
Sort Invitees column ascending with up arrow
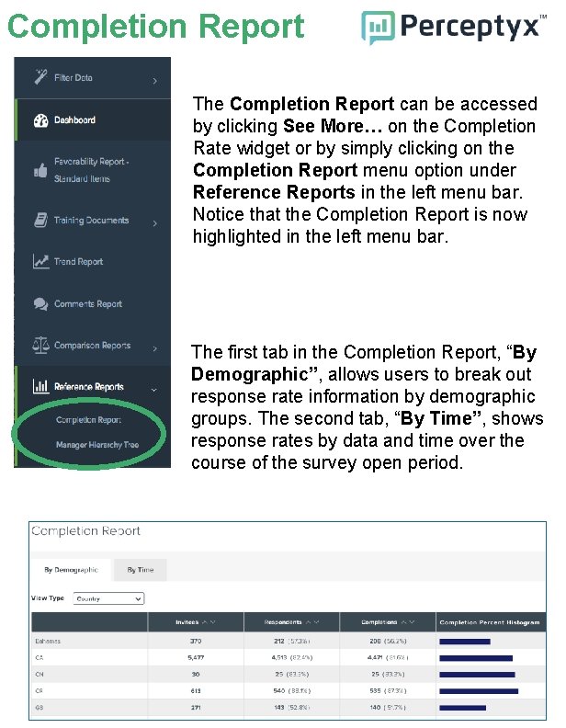click(205, 622)
